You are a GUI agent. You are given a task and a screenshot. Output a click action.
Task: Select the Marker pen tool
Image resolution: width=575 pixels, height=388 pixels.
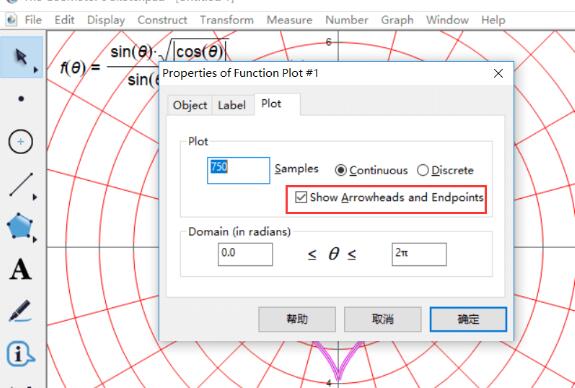pos(20,311)
